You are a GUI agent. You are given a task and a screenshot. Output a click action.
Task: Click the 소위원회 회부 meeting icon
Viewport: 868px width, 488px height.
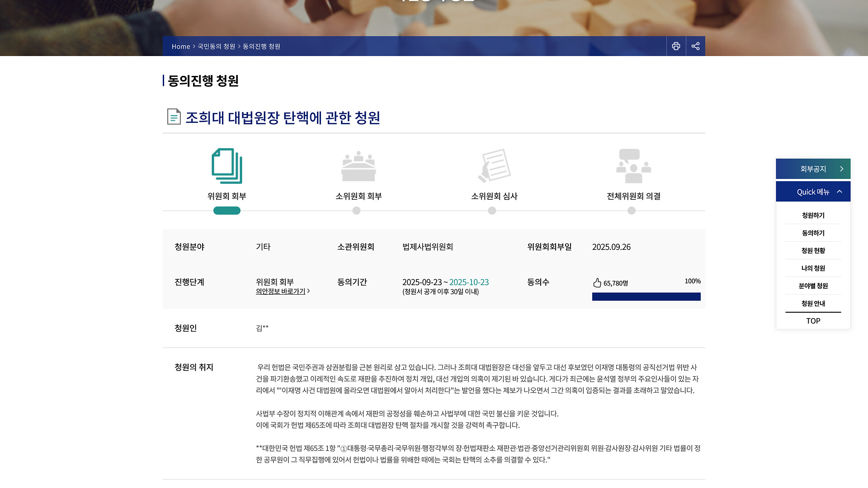pyautogui.click(x=359, y=166)
